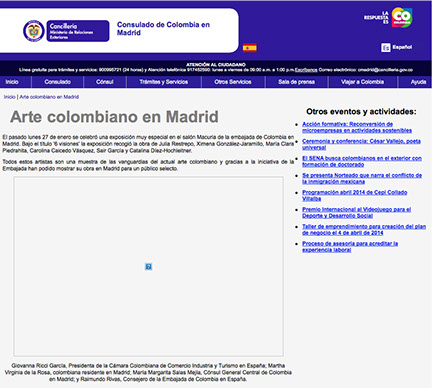Click 'Arte colombiano en Madrid' breadcrumb
This screenshot has width=432, height=388.
(x=49, y=97)
